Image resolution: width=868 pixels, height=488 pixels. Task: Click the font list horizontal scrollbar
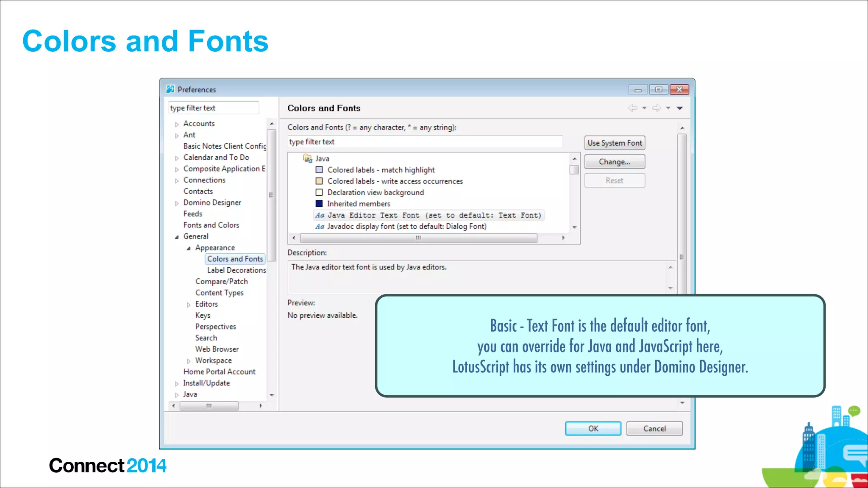418,238
